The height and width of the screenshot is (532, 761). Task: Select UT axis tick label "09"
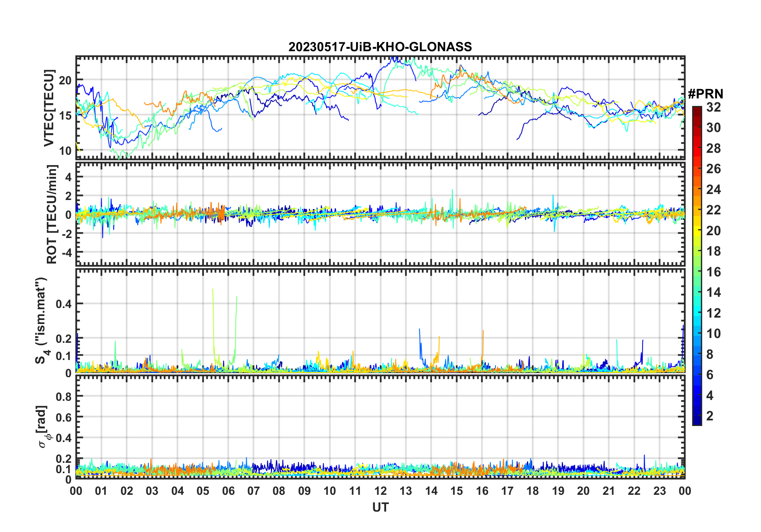(x=304, y=491)
